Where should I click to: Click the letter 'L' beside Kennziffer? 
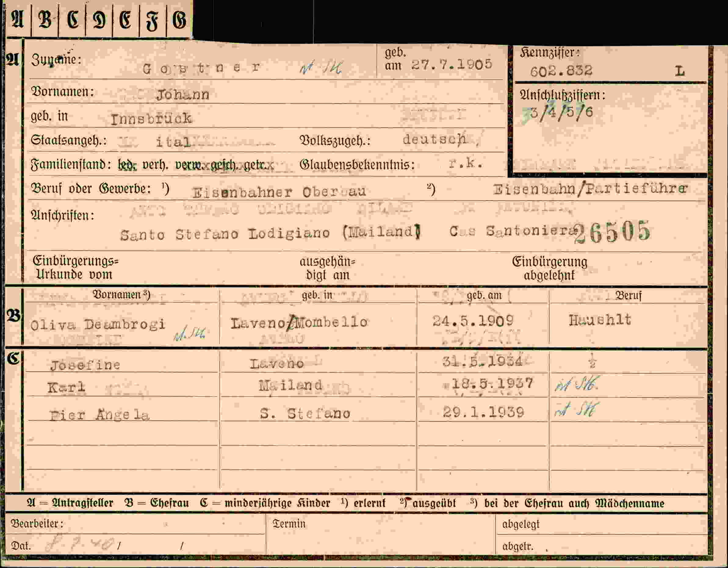(680, 71)
